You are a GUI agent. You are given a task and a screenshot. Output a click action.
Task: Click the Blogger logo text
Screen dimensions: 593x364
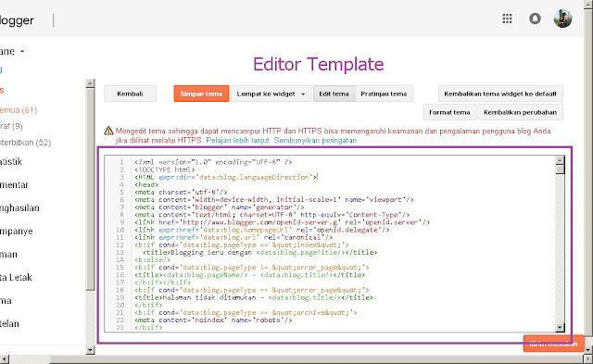pyautogui.click(x=17, y=20)
